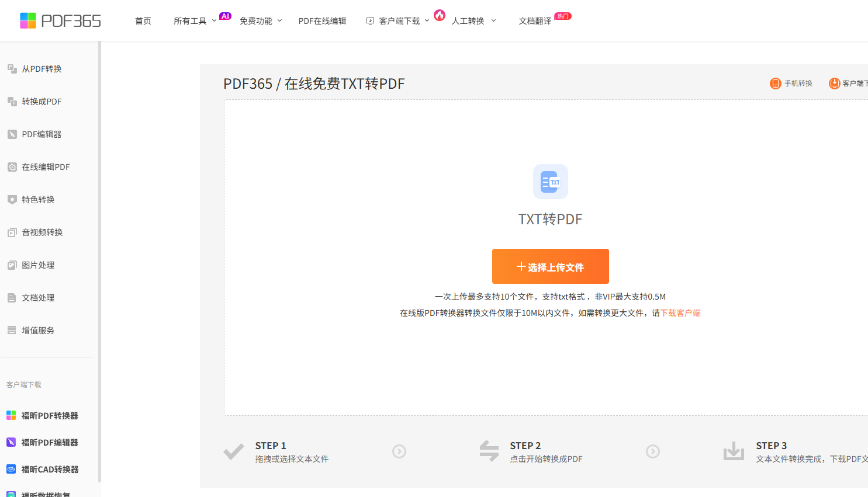Open the 客户端下载 dropdown

click(398, 21)
